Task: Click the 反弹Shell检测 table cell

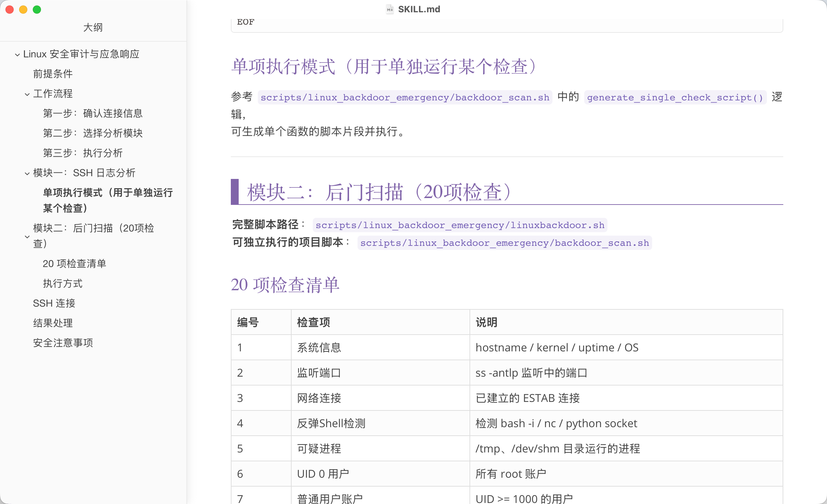Action: point(331,423)
